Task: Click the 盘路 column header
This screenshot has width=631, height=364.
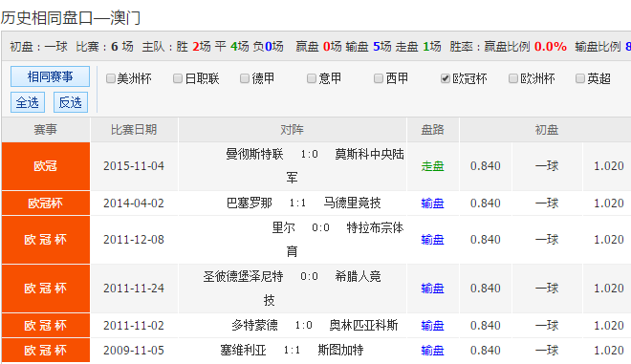Action: (x=432, y=130)
